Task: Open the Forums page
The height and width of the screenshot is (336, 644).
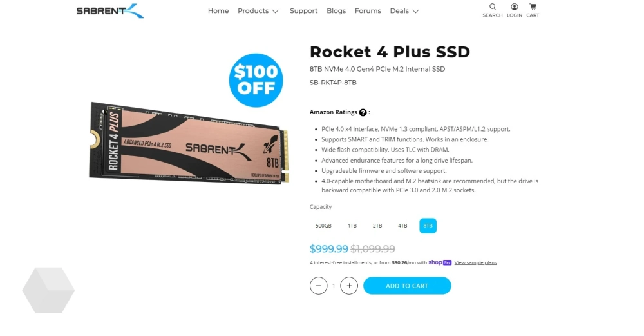Action: [368, 11]
